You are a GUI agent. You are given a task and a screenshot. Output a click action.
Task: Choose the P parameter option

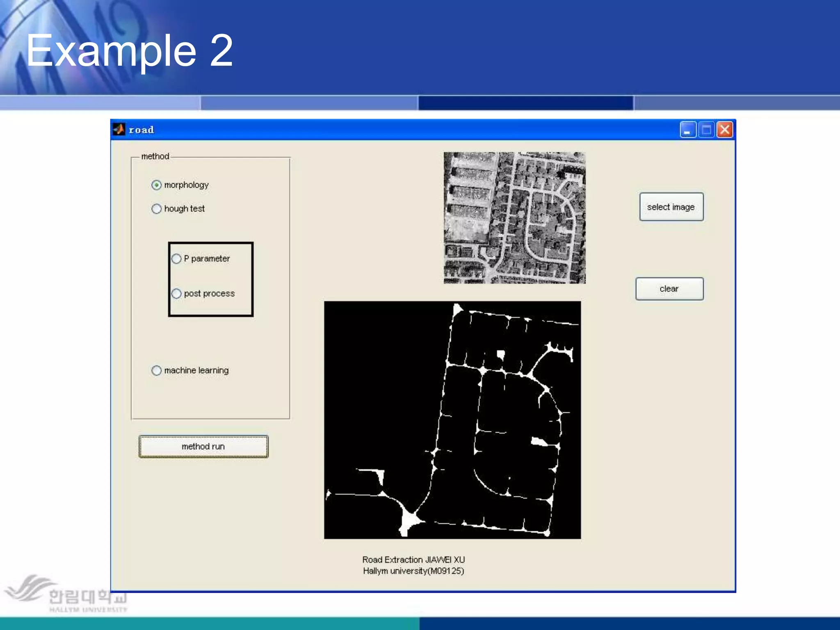(176, 259)
